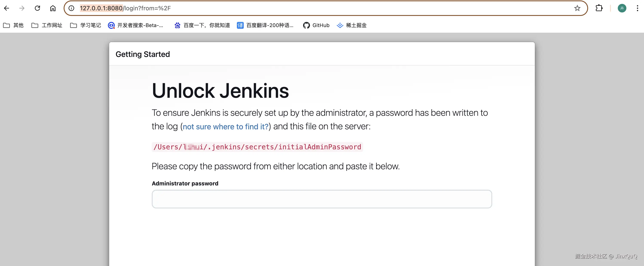644x266 pixels.
Task: Open the GitHub bookmark
Action: coord(316,25)
